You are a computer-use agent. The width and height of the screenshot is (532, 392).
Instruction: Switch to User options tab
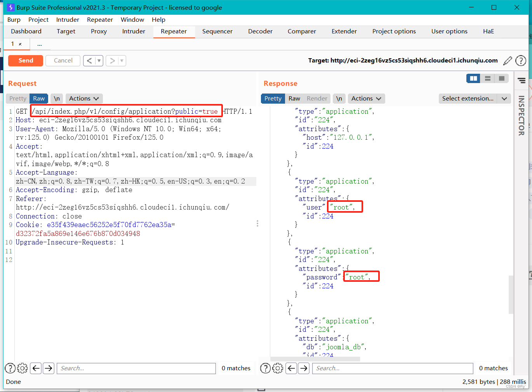[449, 31]
